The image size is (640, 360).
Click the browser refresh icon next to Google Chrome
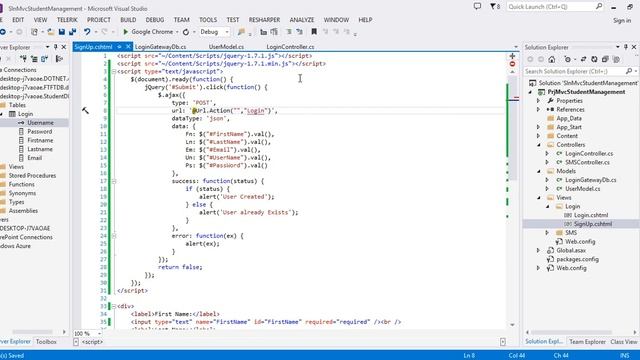186,32
